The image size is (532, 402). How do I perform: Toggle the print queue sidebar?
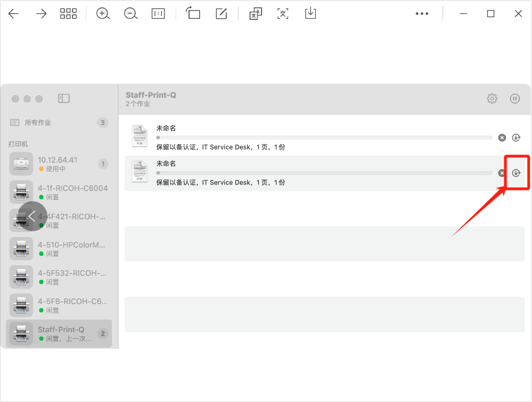(x=64, y=99)
